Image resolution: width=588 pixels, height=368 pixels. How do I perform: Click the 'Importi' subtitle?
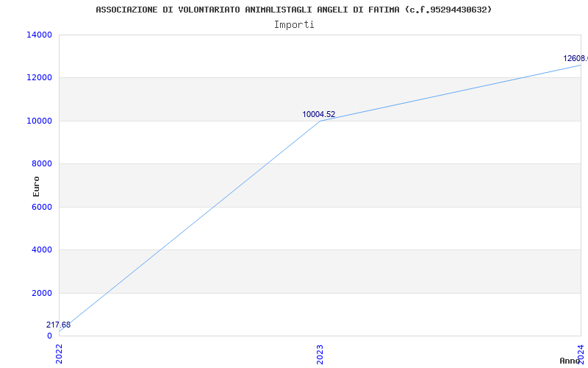pyautogui.click(x=294, y=25)
